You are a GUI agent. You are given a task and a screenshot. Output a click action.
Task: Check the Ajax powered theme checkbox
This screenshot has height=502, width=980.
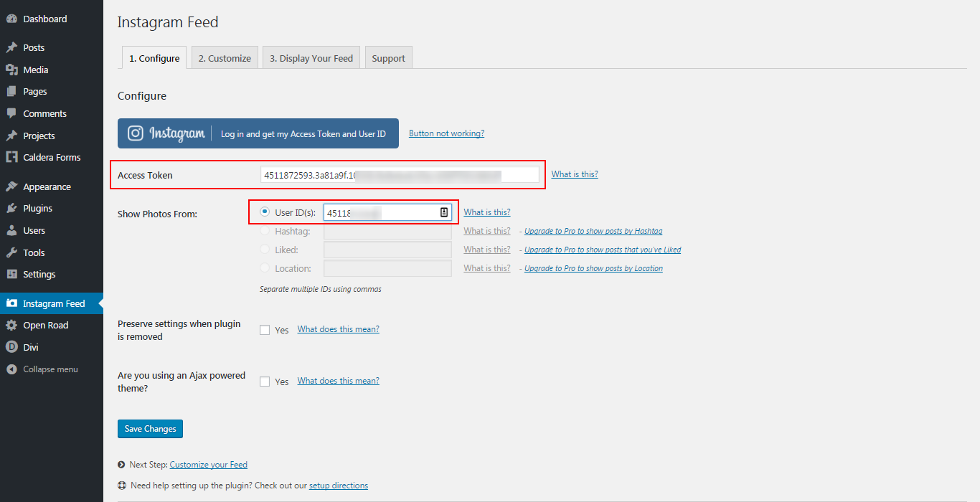point(265,382)
